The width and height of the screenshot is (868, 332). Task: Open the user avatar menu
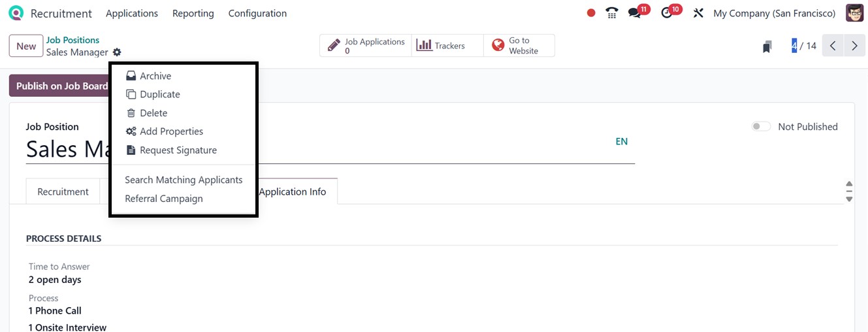(x=854, y=13)
